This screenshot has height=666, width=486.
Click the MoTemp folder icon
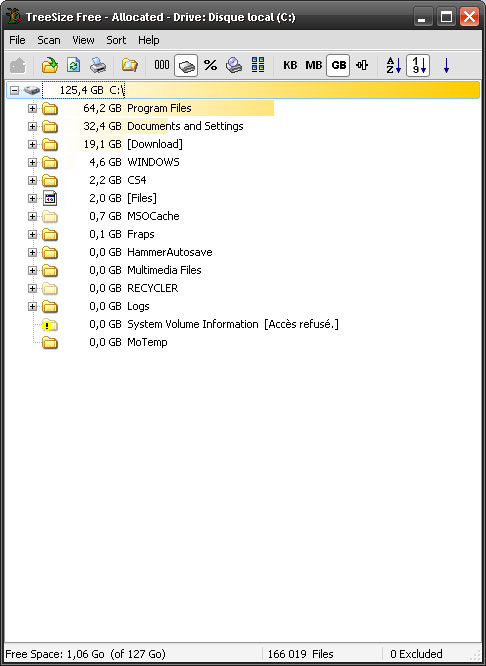[50, 343]
